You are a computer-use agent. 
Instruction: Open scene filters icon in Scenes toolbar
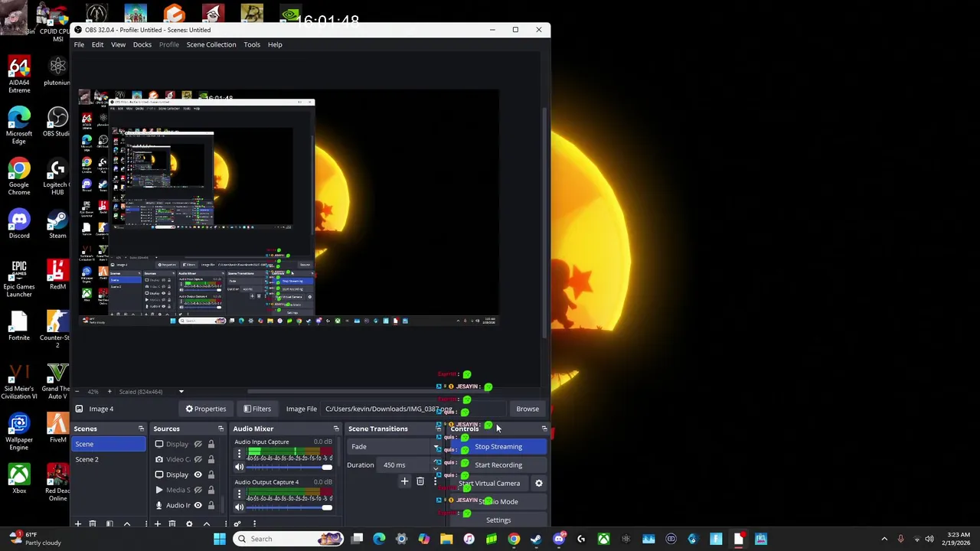[109, 524]
